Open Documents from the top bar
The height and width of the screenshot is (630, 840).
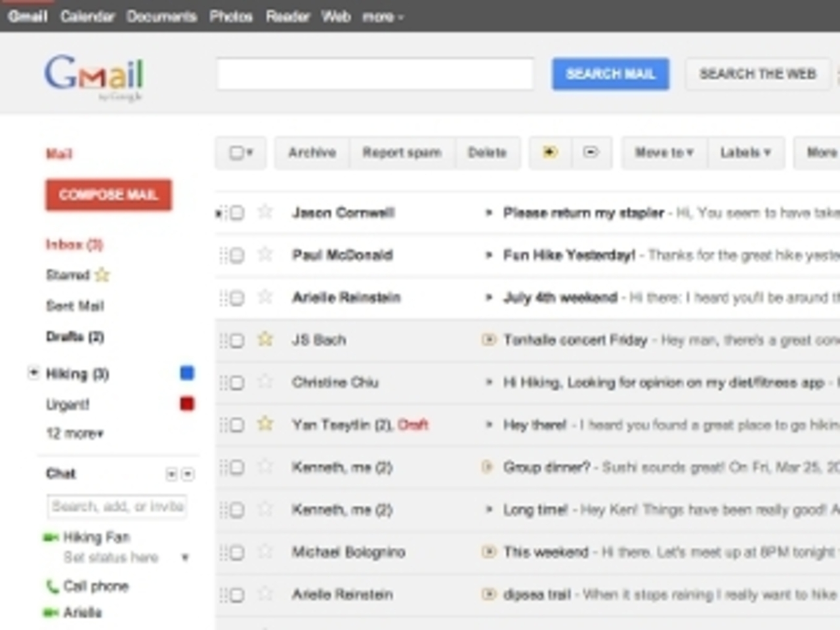161,16
